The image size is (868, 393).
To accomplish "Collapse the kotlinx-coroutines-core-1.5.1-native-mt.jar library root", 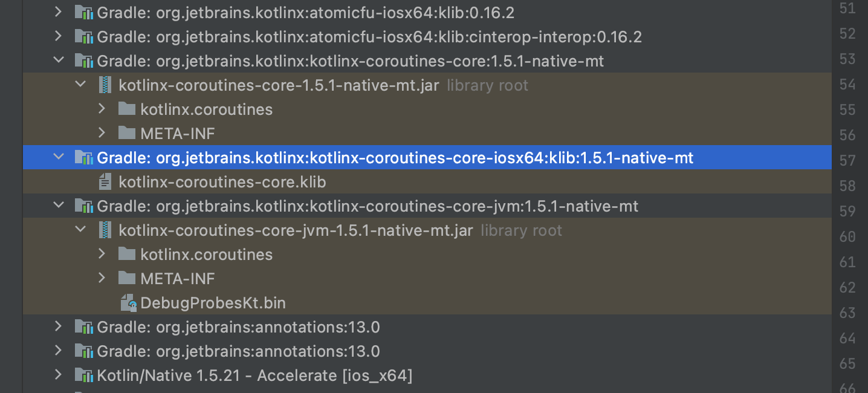I will (x=80, y=85).
